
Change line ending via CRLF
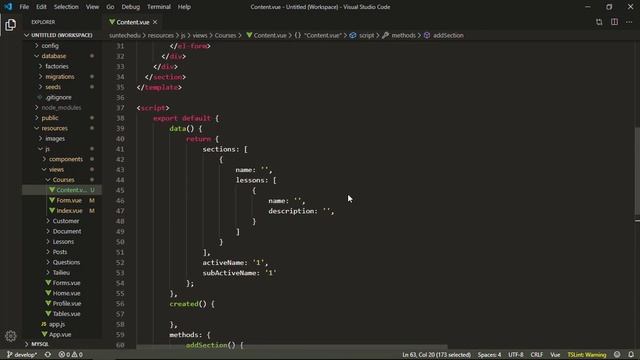click(536, 355)
